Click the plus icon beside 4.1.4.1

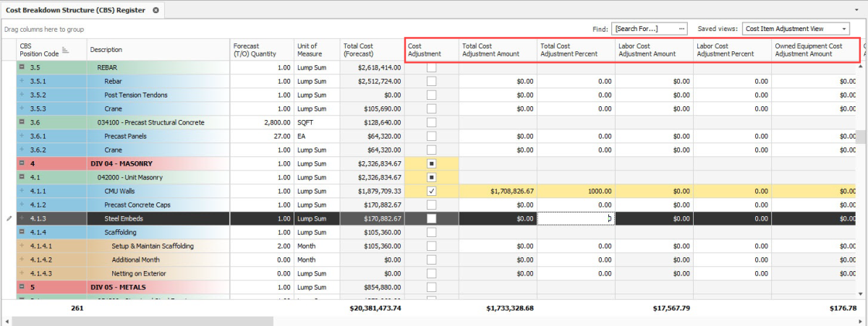click(x=22, y=246)
